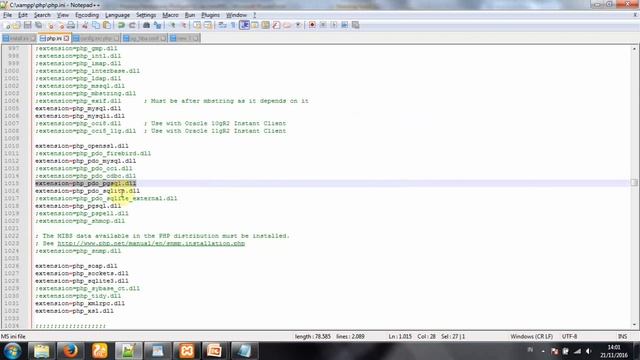Zoom in using toolbar icon
Viewport: 640px width, 360px height.
[x=172, y=25]
